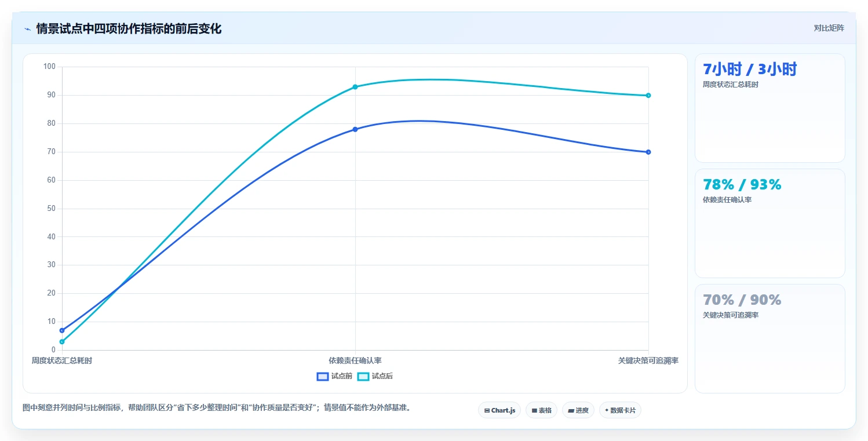Image resolution: width=868 pixels, height=441 pixels.
Task: Click the panel title 情景试点中四项协作指标的前后变化
Action: 129,28
